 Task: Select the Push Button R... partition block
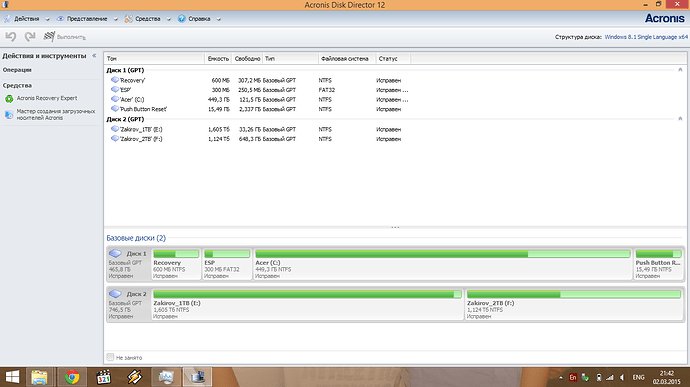[659, 264]
